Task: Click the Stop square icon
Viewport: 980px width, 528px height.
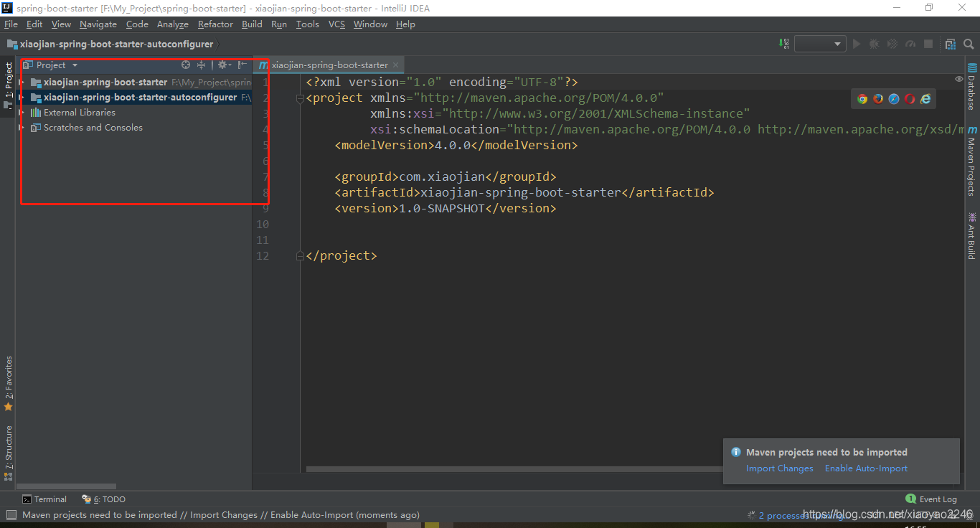Action: [x=928, y=44]
